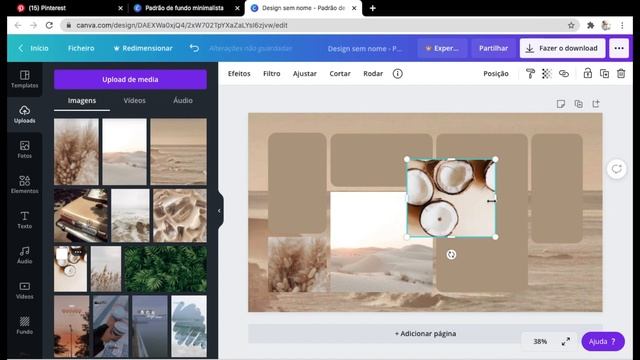Open Efeitos in image toolbar

click(x=239, y=73)
